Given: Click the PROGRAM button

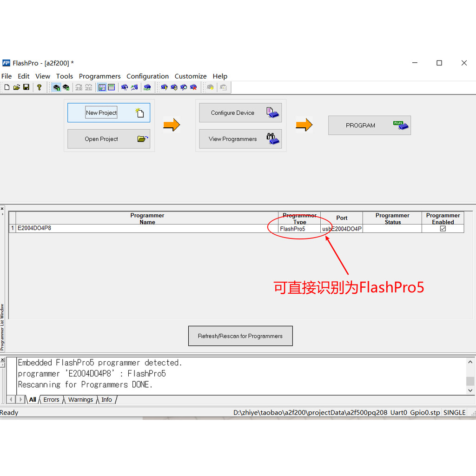Looking at the screenshot, I should 369,126.
